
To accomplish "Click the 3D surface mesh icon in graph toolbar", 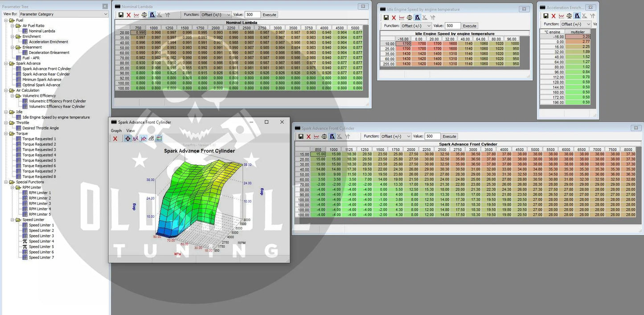I will click(151, 139).
